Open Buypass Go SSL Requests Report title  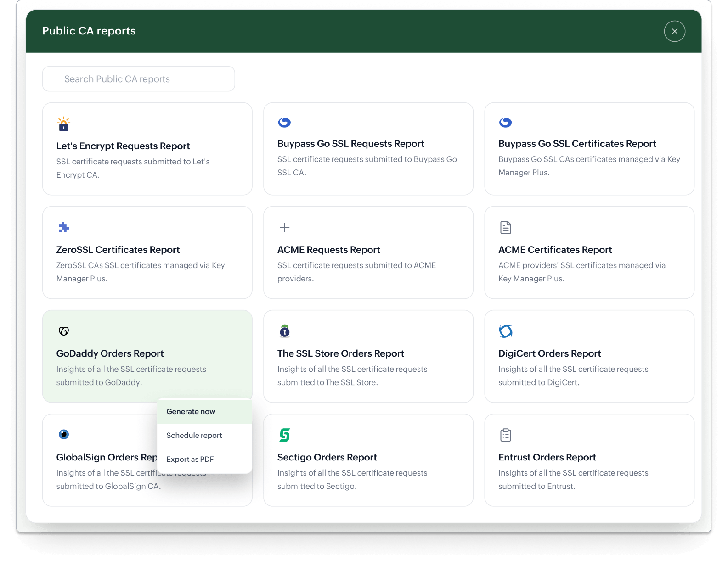pos(351,144)
